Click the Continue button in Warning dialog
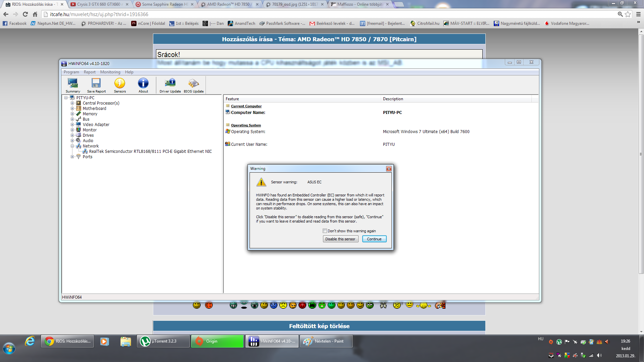 tap(374, 239)
